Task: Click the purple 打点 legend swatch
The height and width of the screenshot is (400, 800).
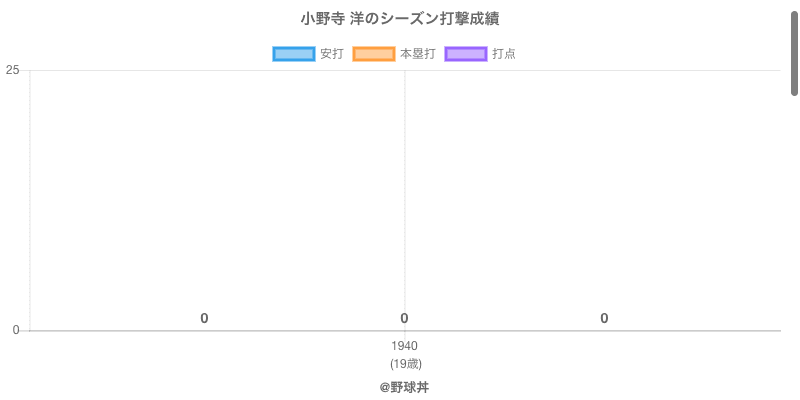Action: pos(465,54)
